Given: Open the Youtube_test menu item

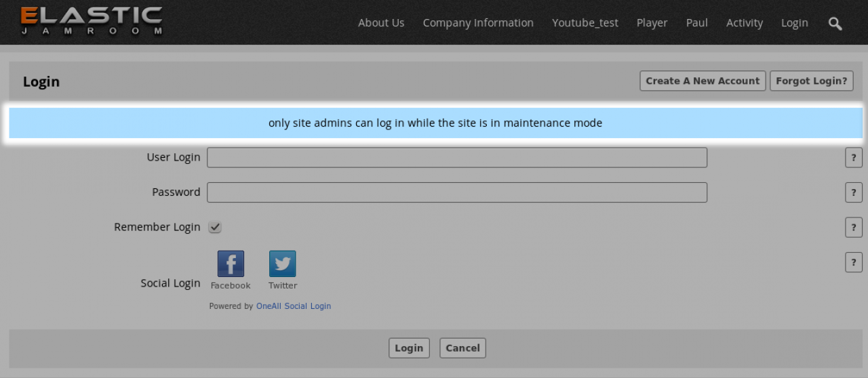Looking at the screenshot, I should (x=585, y=23).
